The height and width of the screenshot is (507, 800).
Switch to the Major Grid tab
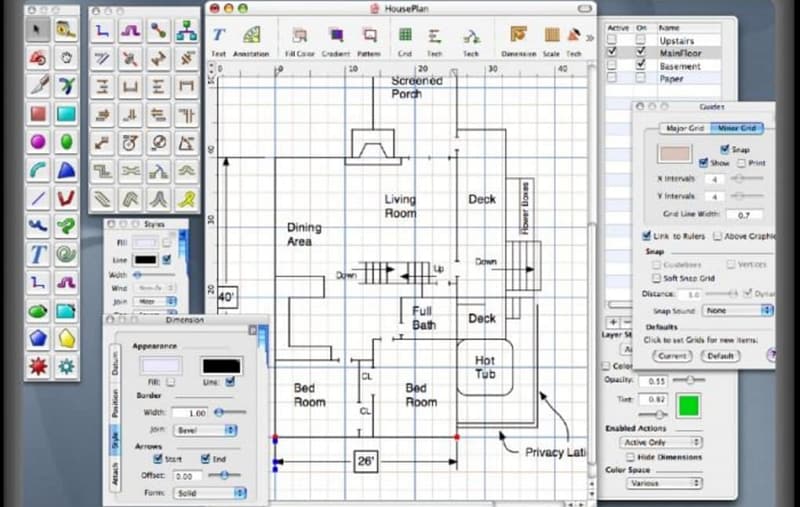(x=685, y=128)
